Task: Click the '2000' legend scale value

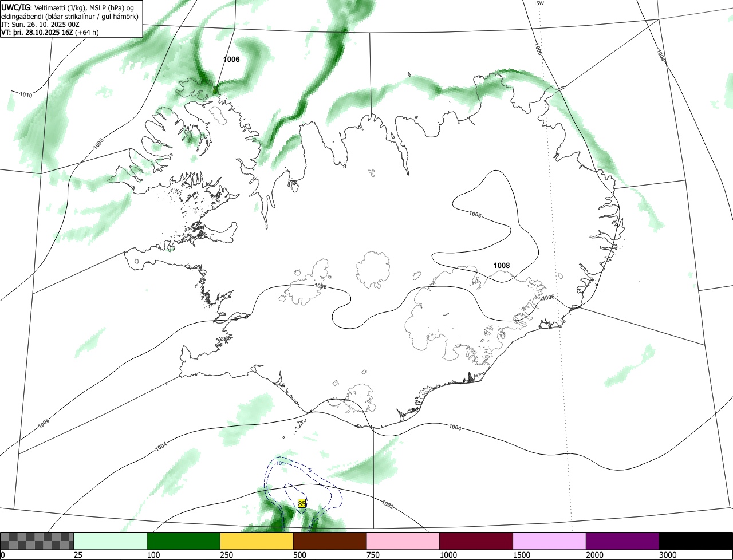Action: (x=595, y=555)
